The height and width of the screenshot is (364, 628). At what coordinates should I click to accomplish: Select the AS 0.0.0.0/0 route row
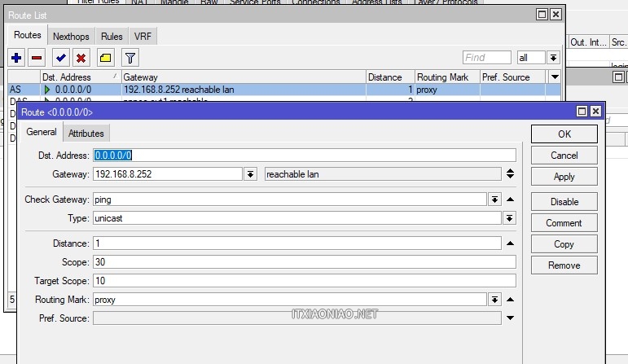(x=284, y=90)
